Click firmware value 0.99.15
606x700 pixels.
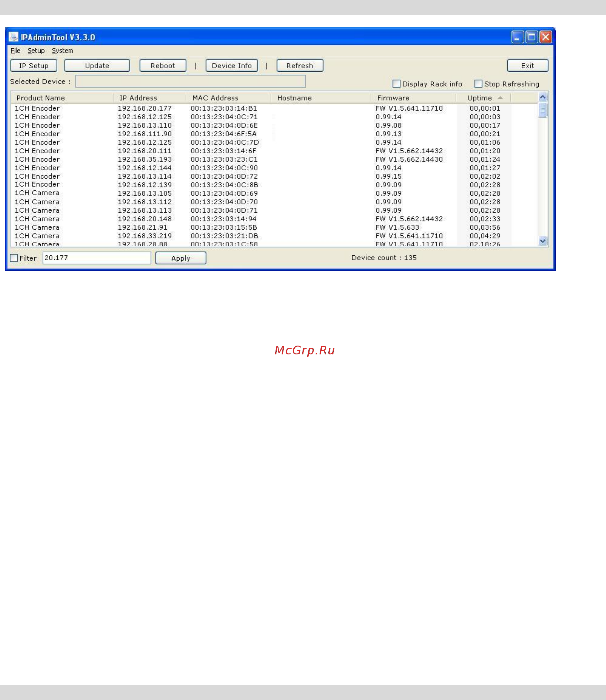pos(388,176)
